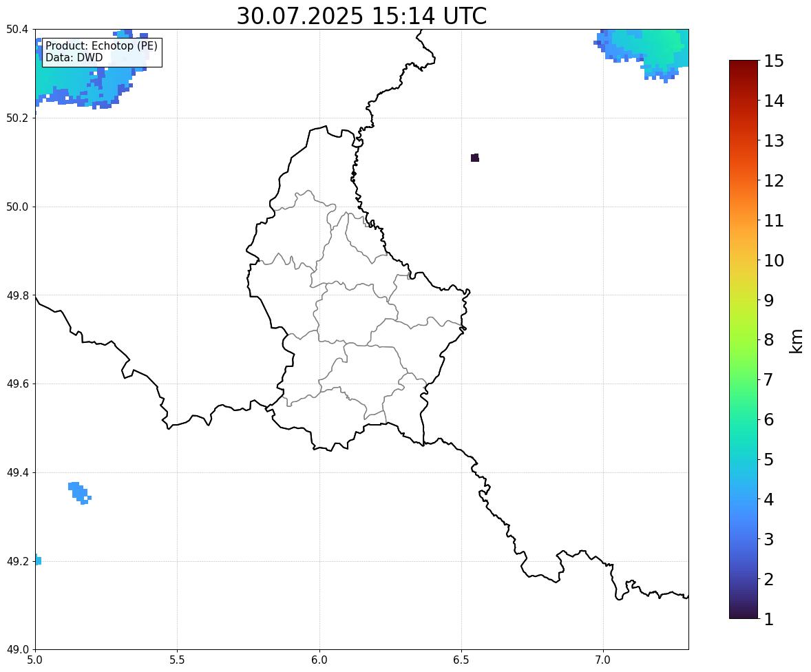The width and height of the screenshot is (811, 672).
Task: Click the latitude axis label "50.2"
Action: tap(17, 118)
